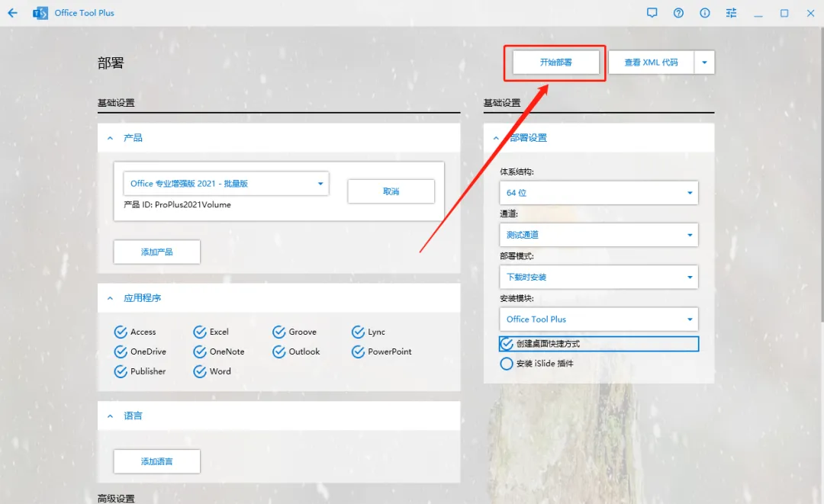Click the Office Tool Plus logo icon
Screen dimensions: 824x504
point(40,13)
